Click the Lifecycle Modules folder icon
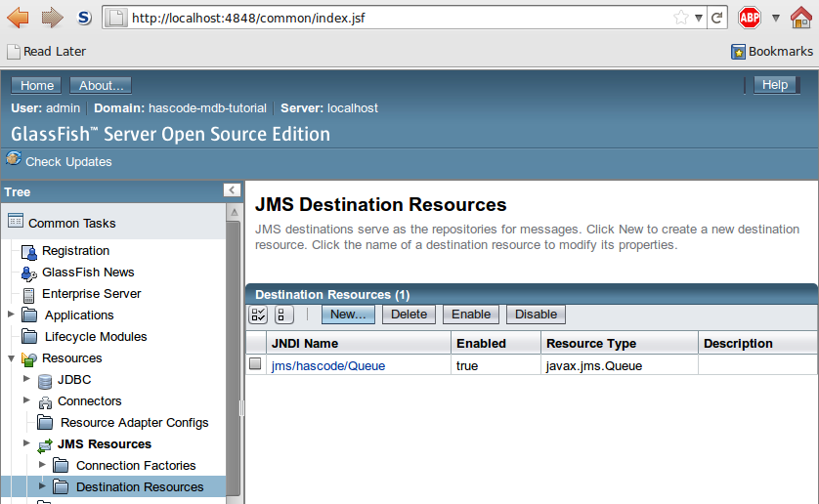819x504 pixels. coord(29,336)
